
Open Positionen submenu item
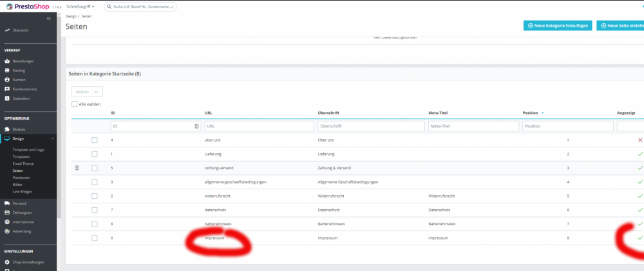pyautogui.click(x=21, y=178)
